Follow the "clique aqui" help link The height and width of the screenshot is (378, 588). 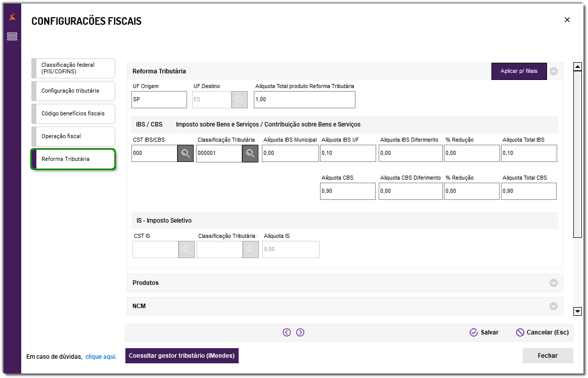[101, 357]
